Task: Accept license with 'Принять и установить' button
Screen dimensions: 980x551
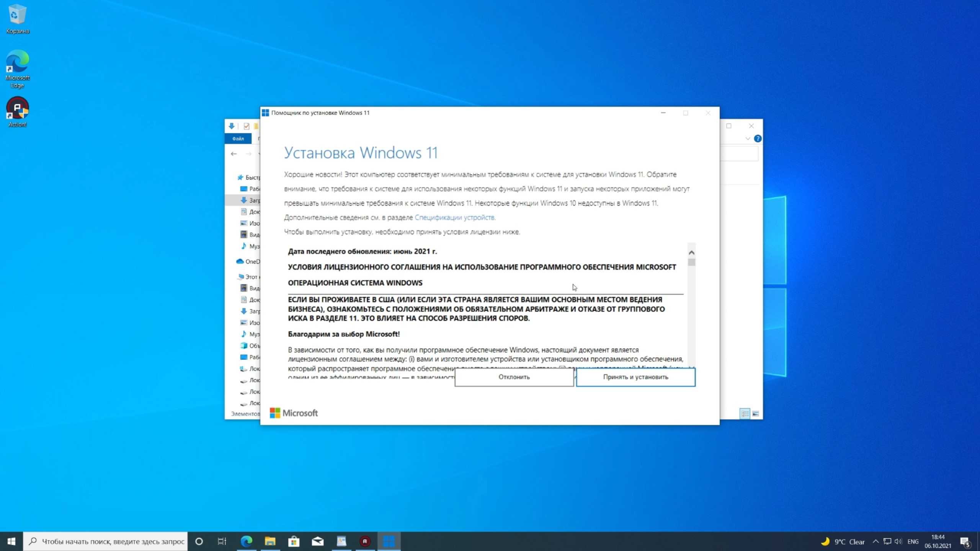Action: pos(635,377)
